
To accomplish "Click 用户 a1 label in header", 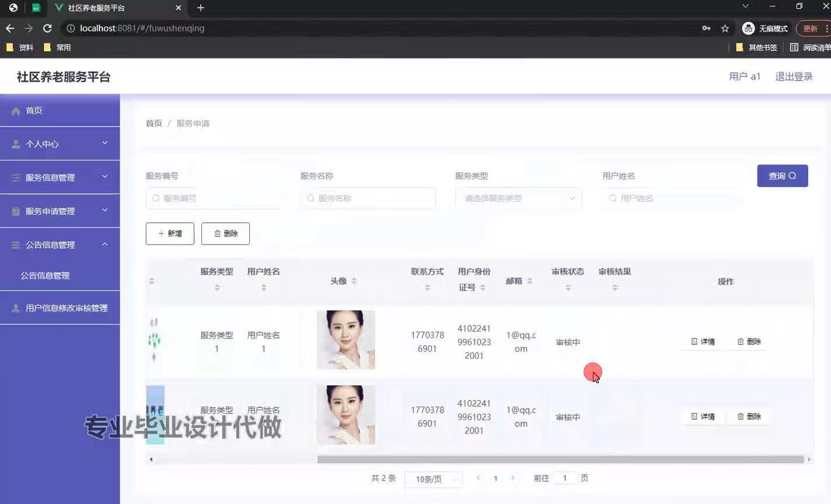I will tap(745, 76).
